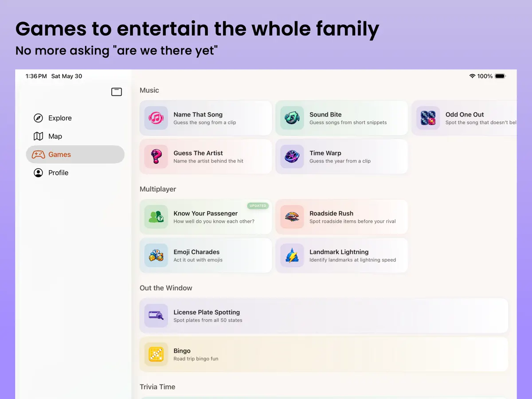Open License Plate Spotting title

coord(207,312)
